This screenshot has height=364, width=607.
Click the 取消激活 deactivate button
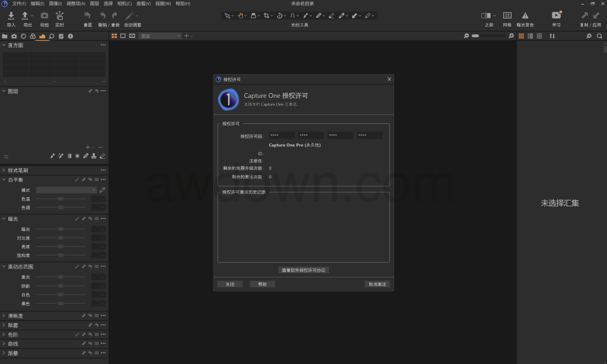point(377,284)
